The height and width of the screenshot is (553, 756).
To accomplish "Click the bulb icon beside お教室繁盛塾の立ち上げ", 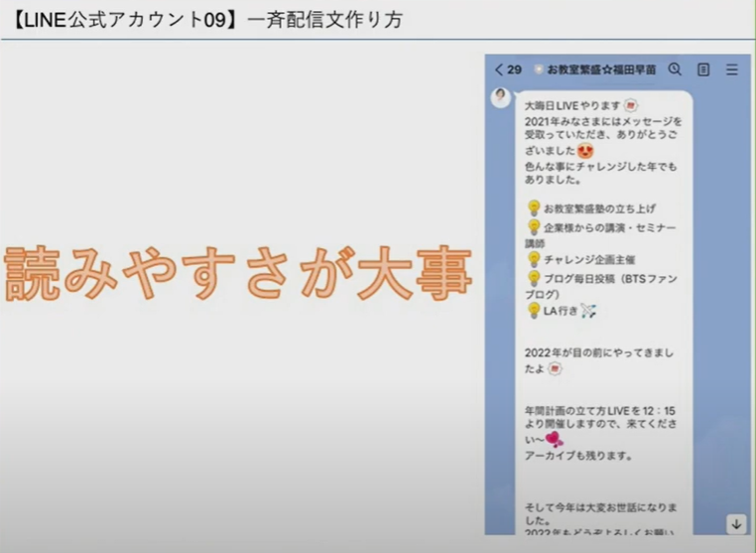I will pyautogui.click(x=534, y=207).
